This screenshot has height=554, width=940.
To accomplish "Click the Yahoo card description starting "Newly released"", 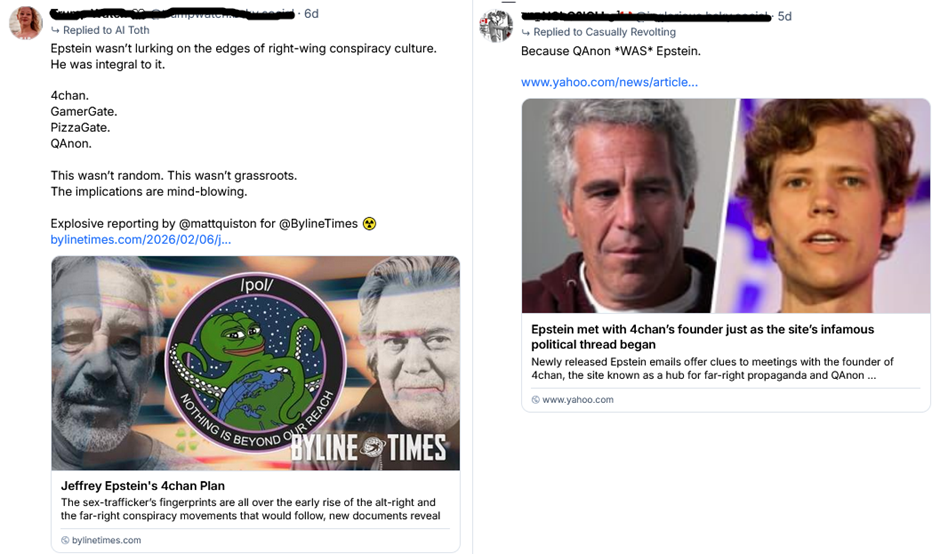I will coord(712,369).
